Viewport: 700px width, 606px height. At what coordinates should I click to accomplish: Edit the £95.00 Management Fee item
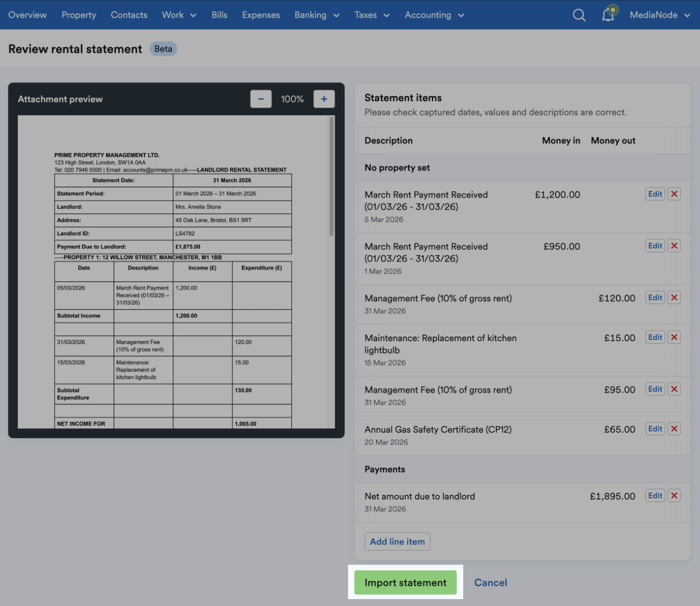[x=655, y=389]
